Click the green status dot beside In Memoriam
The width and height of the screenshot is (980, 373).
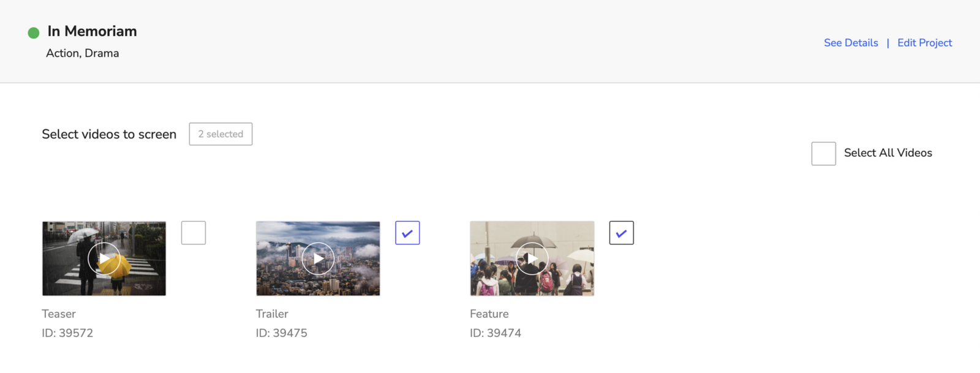[x=34, y=32]
